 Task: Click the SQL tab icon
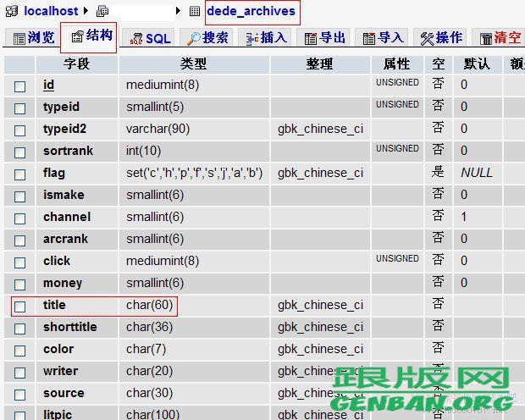click(135, 38)
